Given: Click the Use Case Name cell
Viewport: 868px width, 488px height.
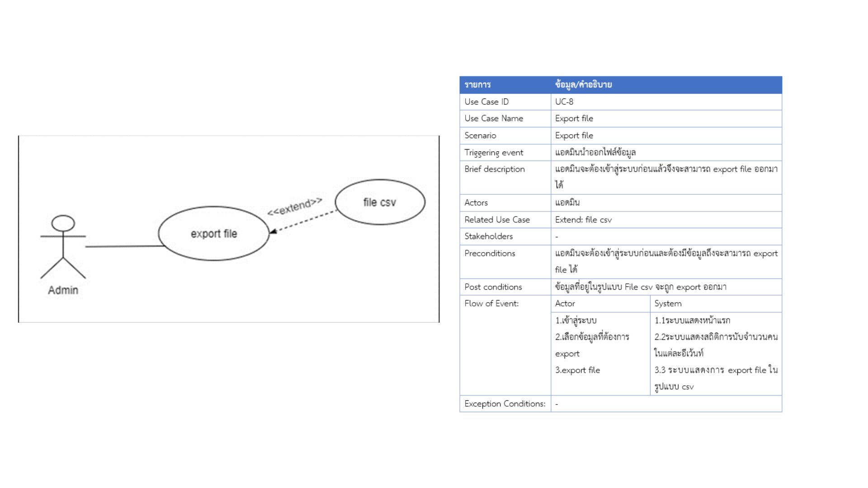Looking at the screenshot, I should point(494,118).
